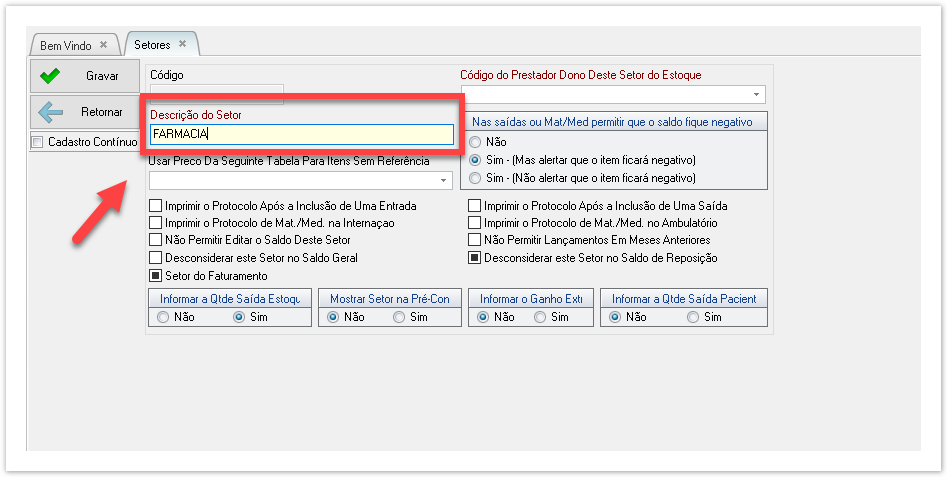
Task: Close the Bem Vindo tab
Action: pos(103,45)
